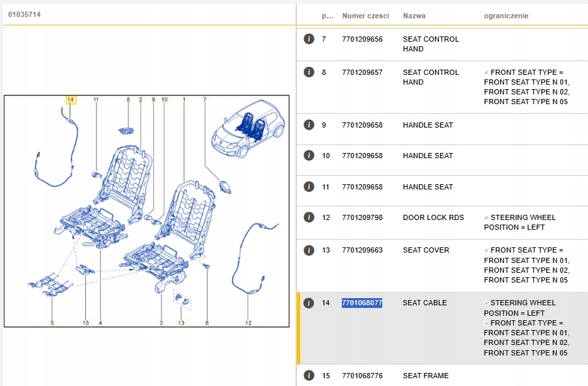588x386 pixels.
Task: Click callout label 1 in diagram
Action: [x=184, y=100]
